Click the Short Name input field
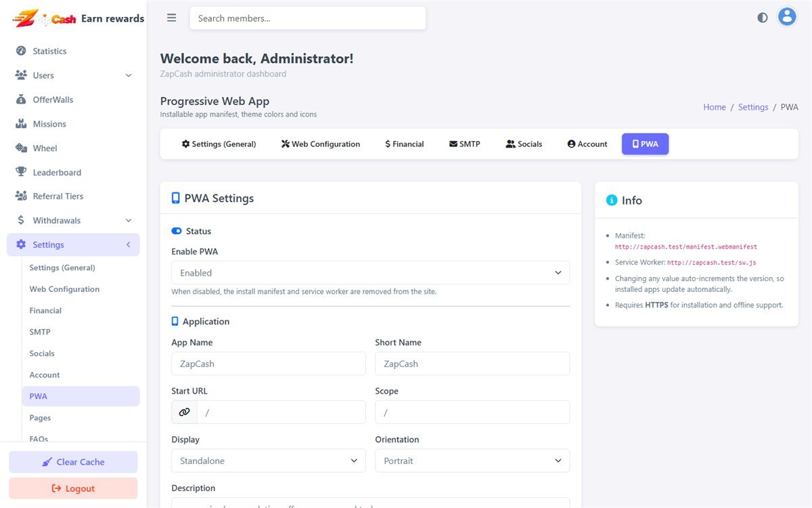812x508 pixels. click(x=472, y=364)
